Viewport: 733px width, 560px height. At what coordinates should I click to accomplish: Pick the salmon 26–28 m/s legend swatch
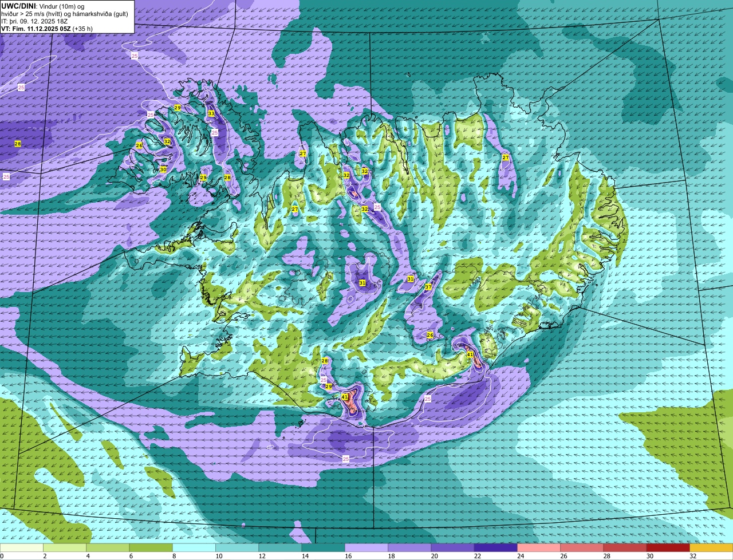click(582, 547)
